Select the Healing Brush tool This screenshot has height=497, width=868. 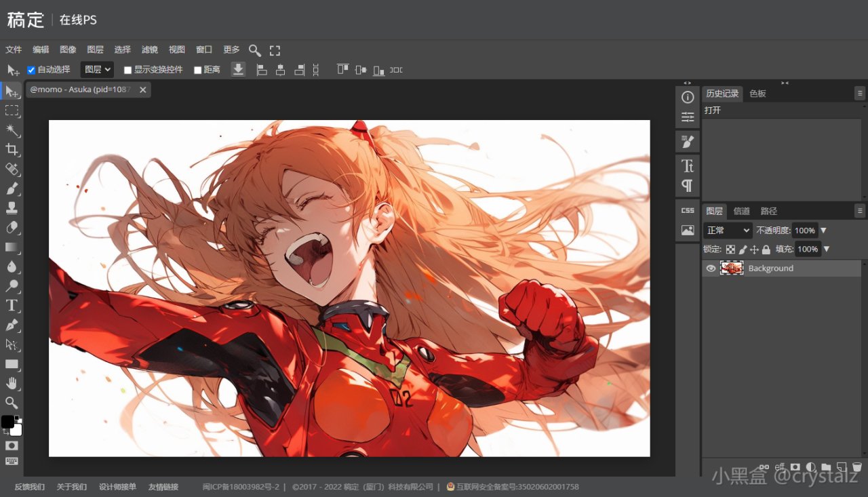pyautogui.click(x=12, y=169)
